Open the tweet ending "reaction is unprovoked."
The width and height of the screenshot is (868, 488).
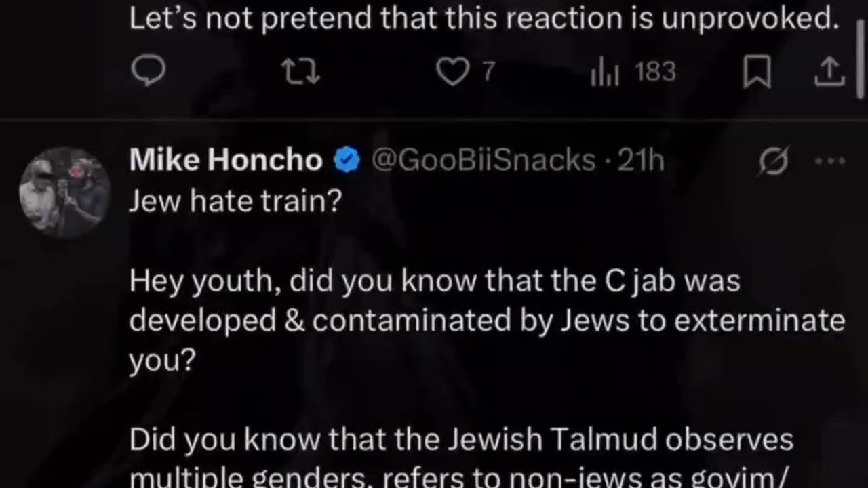pyautogui.click(x=484, y=19)
